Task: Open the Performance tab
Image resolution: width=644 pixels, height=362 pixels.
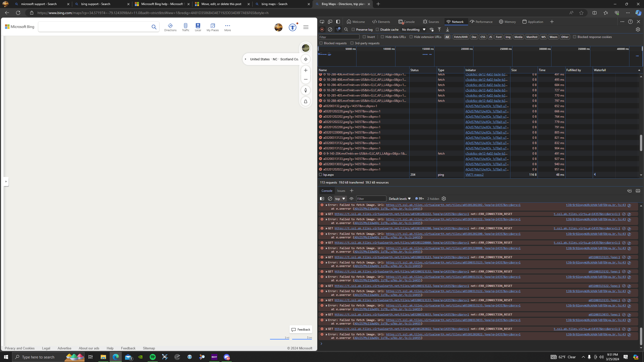Action: (481, 22)
